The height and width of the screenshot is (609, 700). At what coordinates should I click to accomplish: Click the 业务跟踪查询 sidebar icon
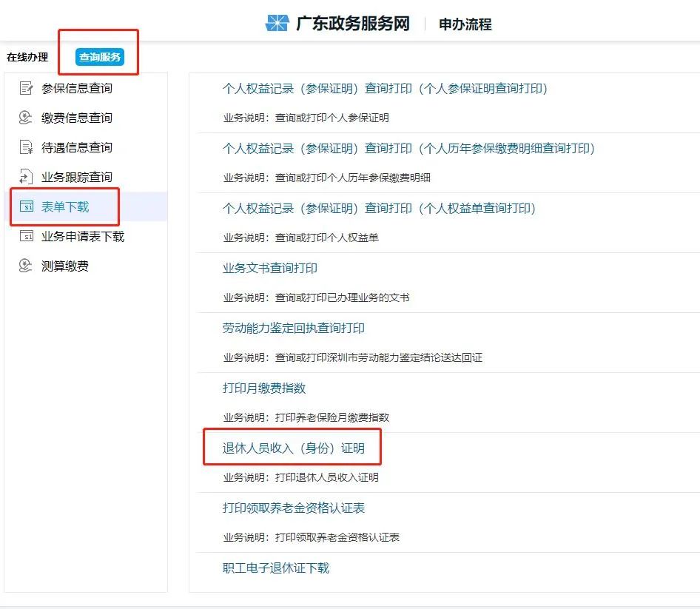tap(24, 177)
